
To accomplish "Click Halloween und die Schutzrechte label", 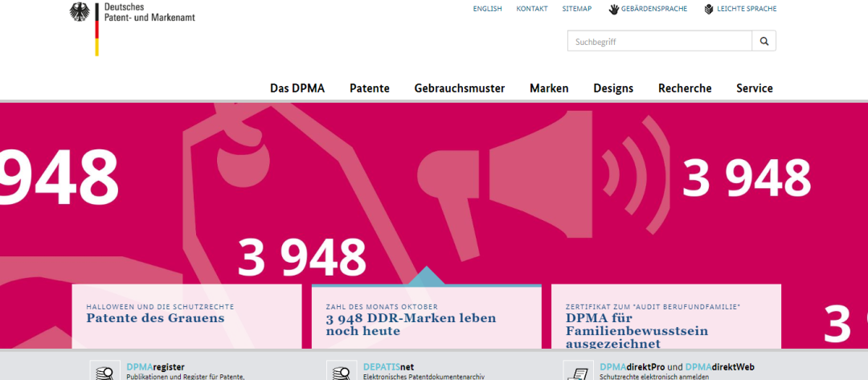I will pos(160,306).
